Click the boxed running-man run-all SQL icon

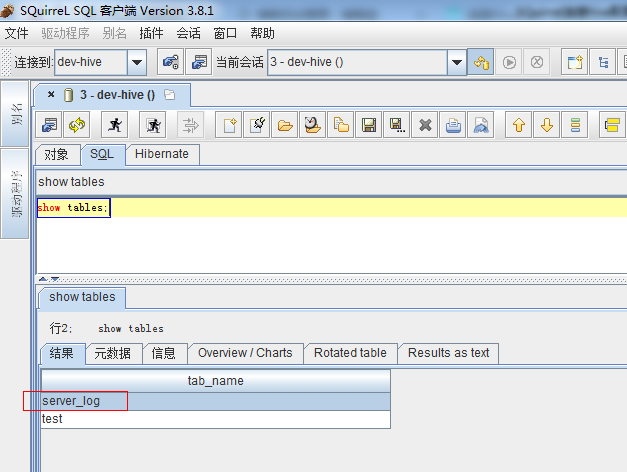point(153,125)
